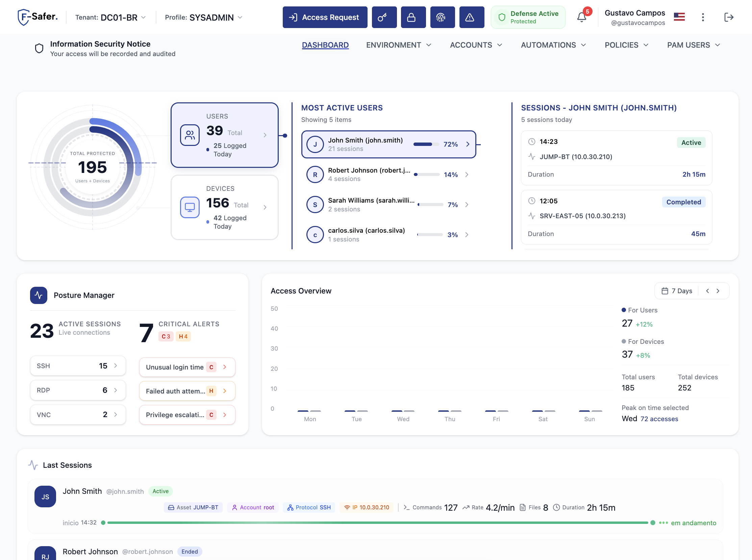
Task: Open Privilege escalation alert
Action: [x=187, y=415]
